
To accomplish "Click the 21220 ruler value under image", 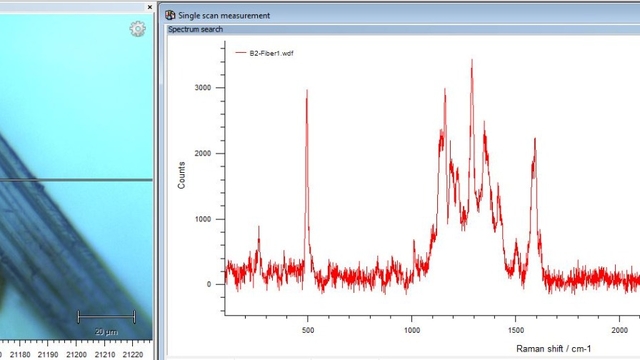I will click(x=133, y=355).
